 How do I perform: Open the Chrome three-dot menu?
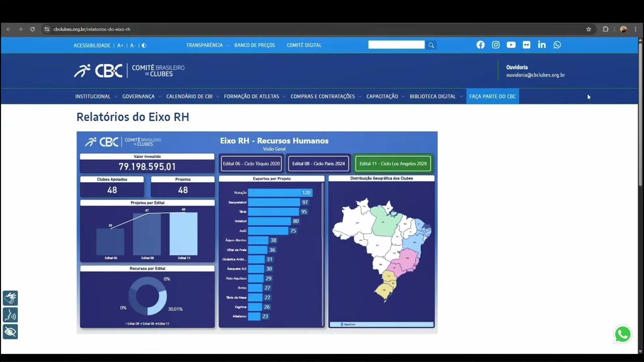coord(635,29)
